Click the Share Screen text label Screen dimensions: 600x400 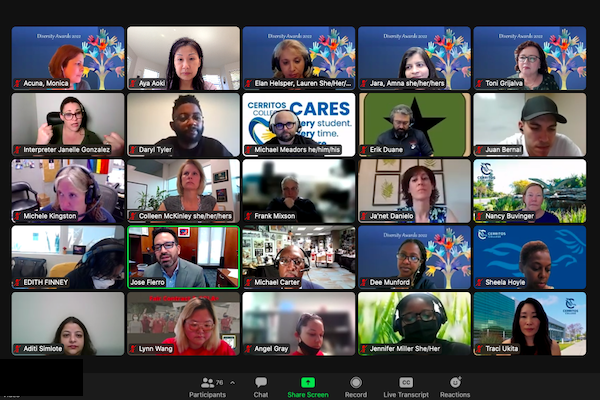click(308, 395)
